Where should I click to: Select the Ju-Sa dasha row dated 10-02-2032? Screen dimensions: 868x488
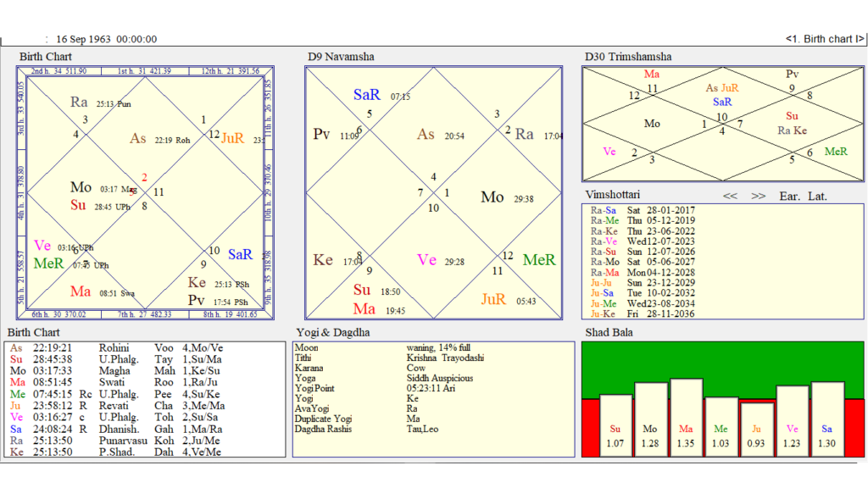tap(643, 292)
